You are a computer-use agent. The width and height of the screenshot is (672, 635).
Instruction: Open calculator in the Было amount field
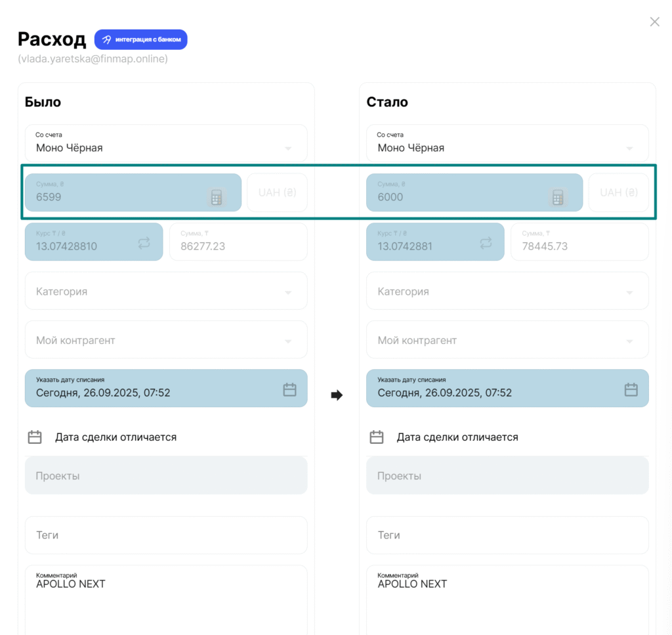pyautogui.click(x=217, y=196)
